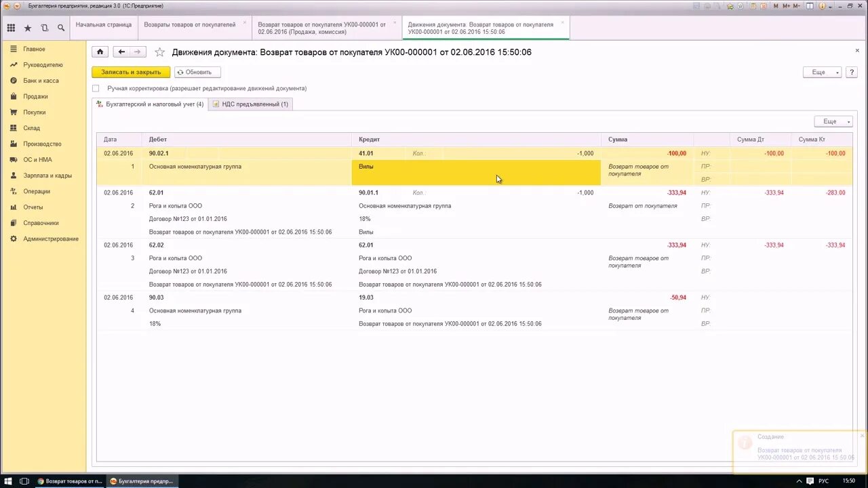Open Склад section in sidebar

tap(32, 128)
